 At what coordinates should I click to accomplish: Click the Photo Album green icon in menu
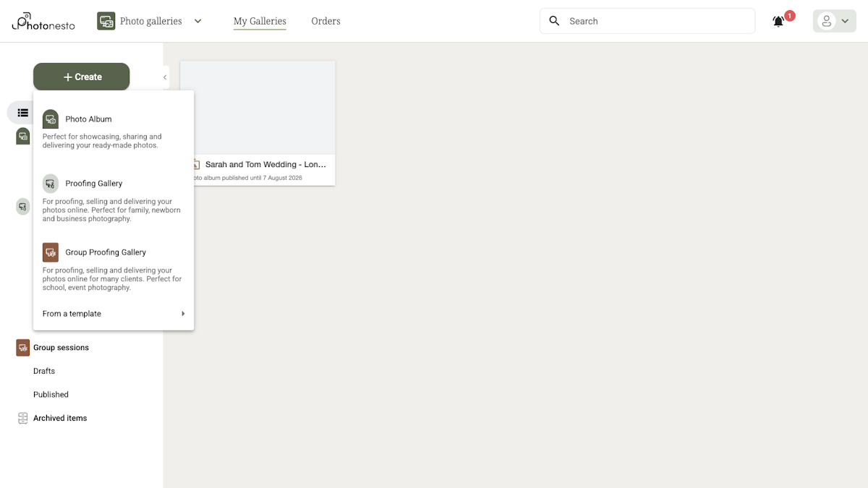click(51, 119)
